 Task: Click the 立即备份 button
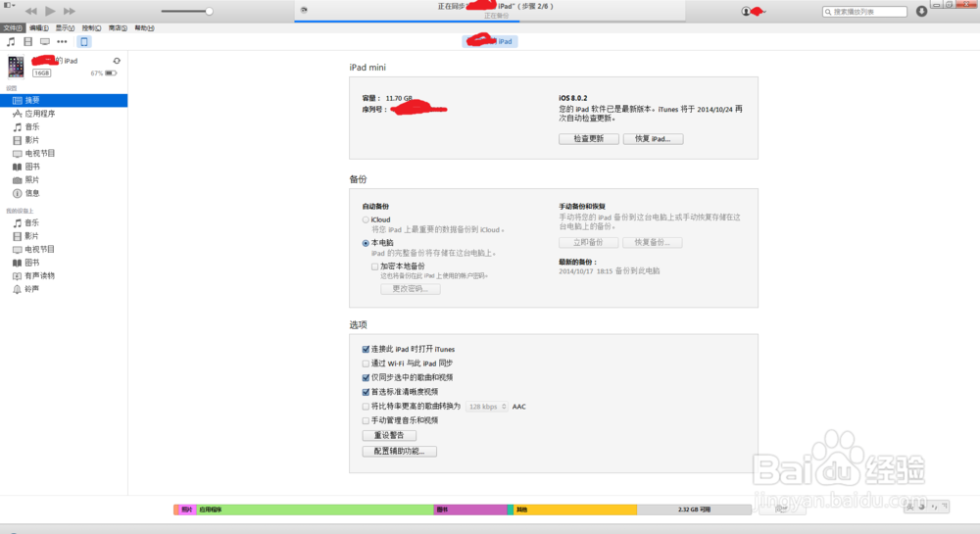pos(589,242)
